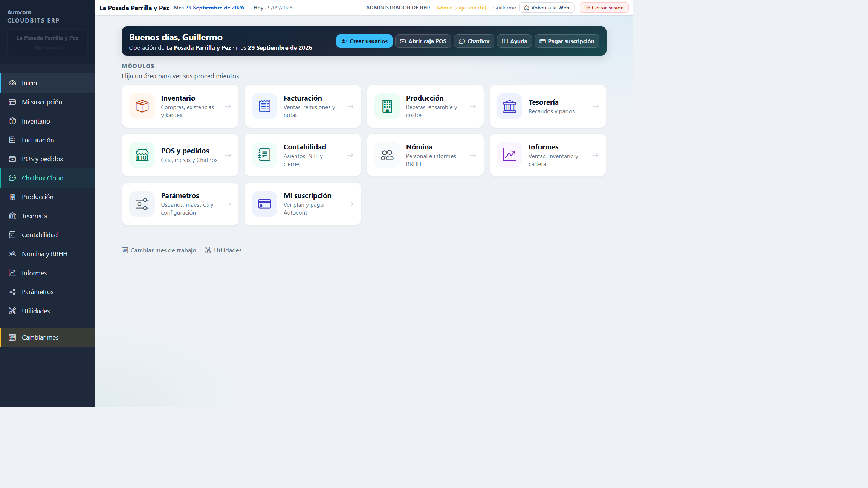This screenshot has height=488, width=868.
Task: Click the Crear usuarios button
Action: (x=364, y=41)
